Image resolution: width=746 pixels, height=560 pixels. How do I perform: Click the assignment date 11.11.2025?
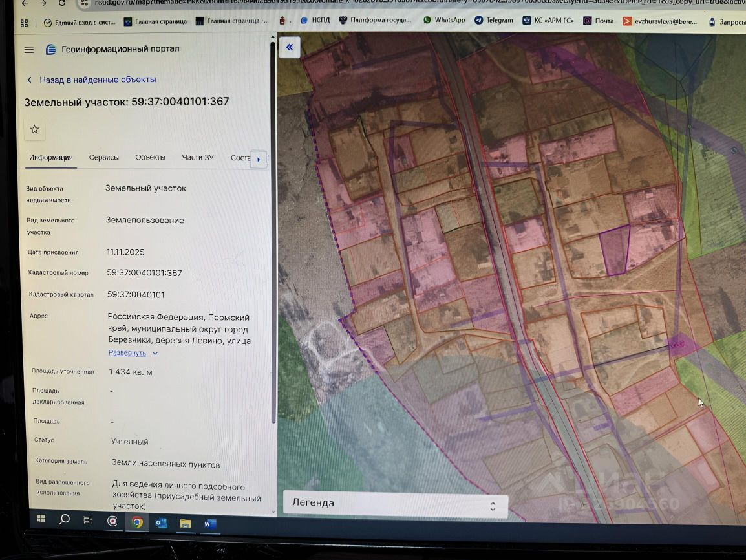coord(125,252)
